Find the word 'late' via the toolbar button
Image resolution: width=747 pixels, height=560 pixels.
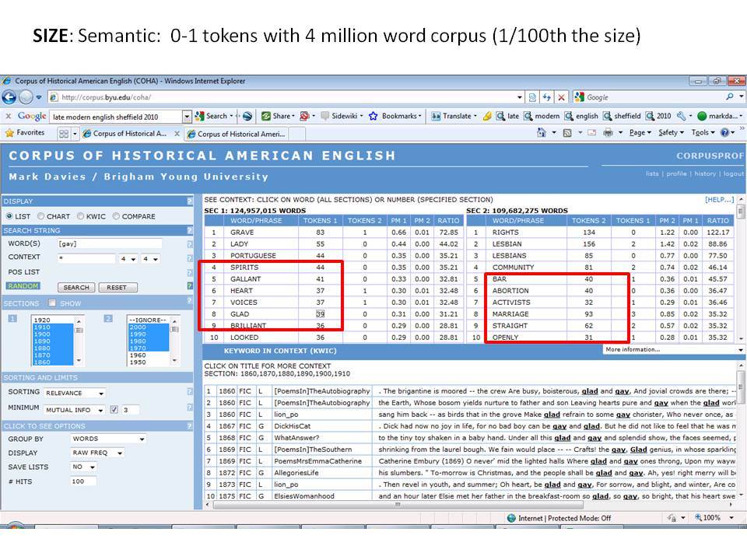pos(507,116)
